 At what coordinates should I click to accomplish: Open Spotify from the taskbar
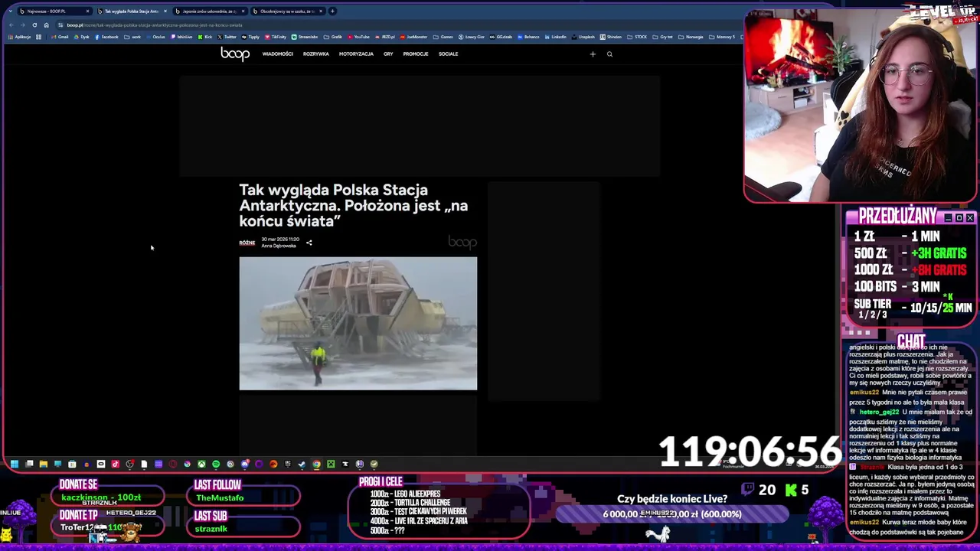(x=216, y=464)
